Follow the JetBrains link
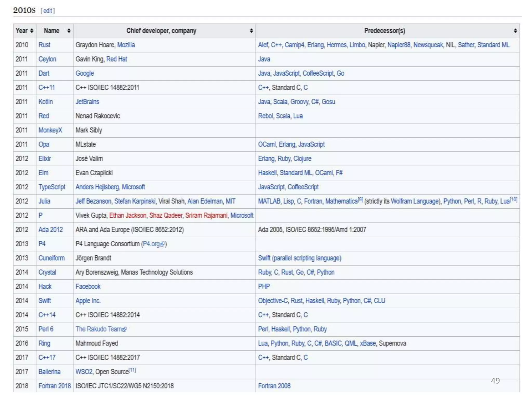This screenshot has width=532, height=399. [87, 102]
